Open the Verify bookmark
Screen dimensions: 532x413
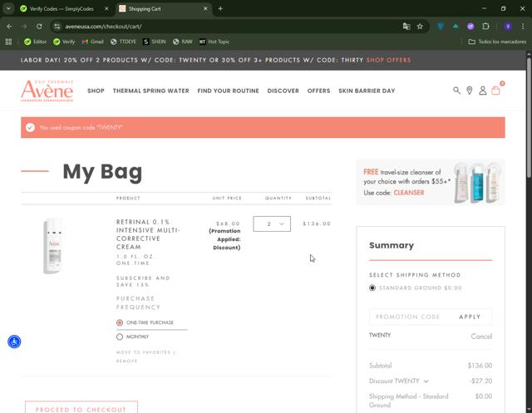[64, 42]
